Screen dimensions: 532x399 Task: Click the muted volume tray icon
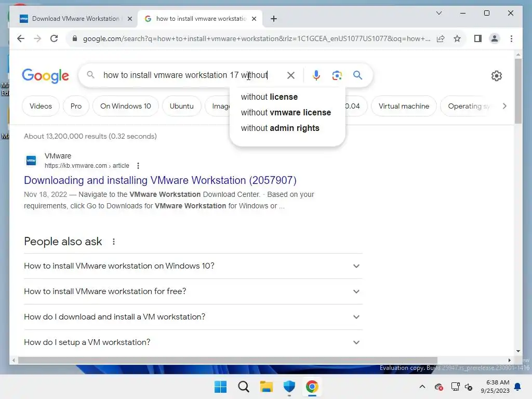[469, 387]
